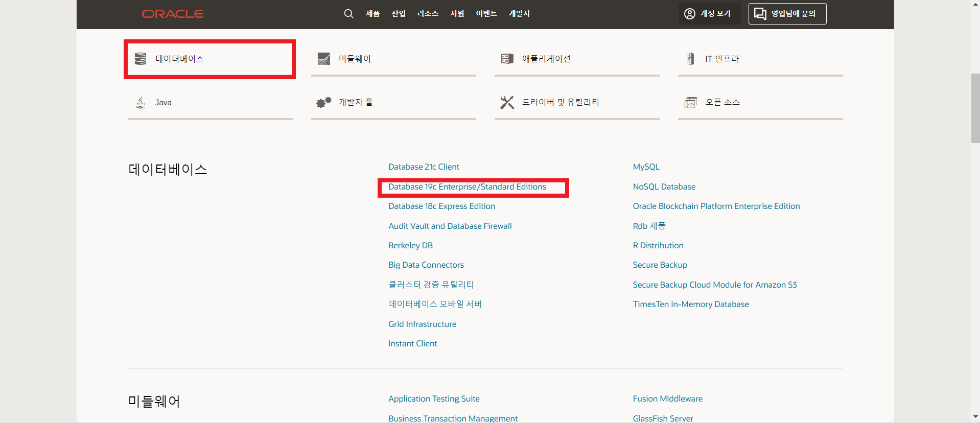Image resolution: width=980 pixels, height=423 pixels.
Task: Click the 미들웨어 category icon
Action: point(324,59)
